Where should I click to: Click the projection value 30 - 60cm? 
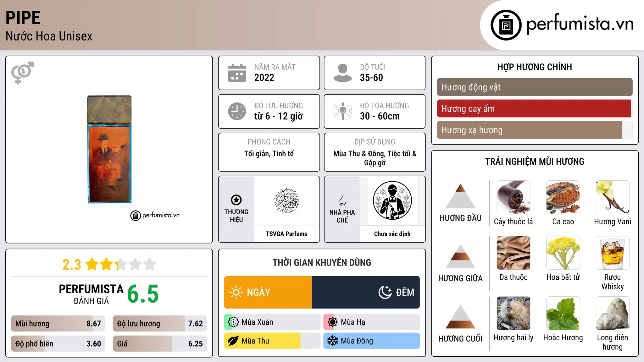click(380, 116)
